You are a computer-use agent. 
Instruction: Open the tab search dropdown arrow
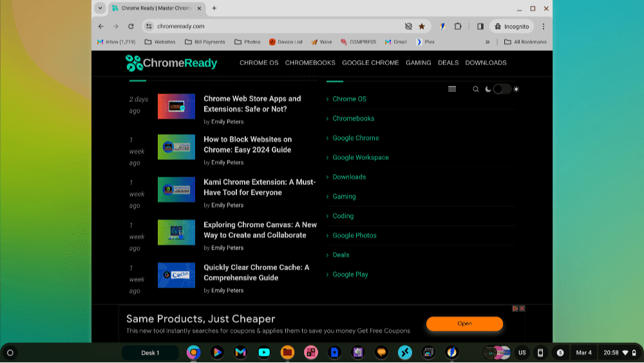point(100,8)
